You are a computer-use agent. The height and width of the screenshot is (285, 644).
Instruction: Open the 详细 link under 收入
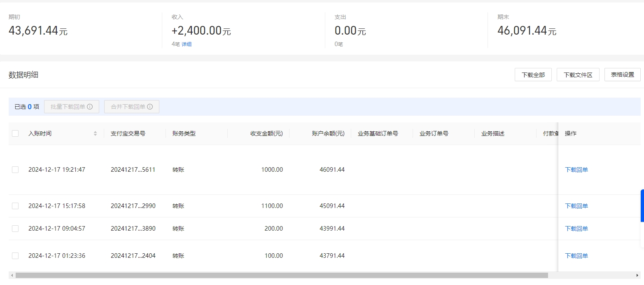coord(187,44)
